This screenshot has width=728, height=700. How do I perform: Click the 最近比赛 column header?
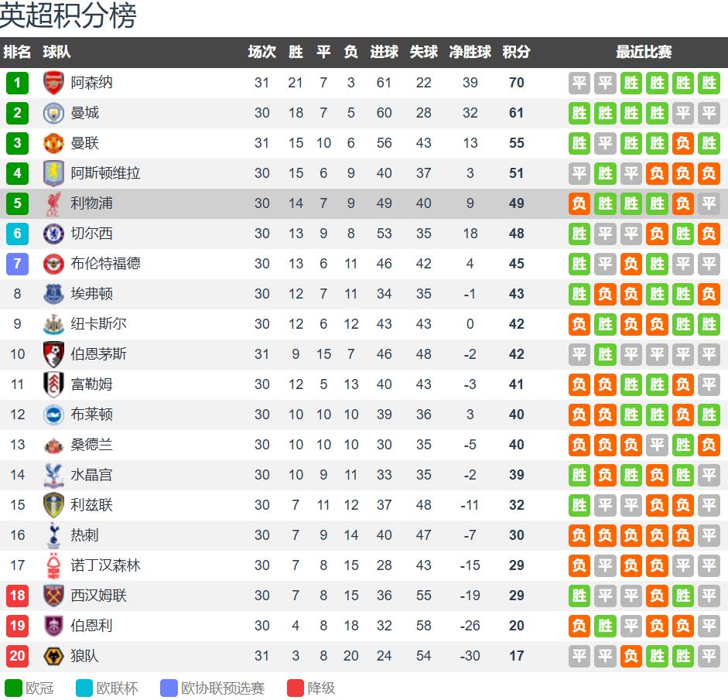(x=644, y=53)
